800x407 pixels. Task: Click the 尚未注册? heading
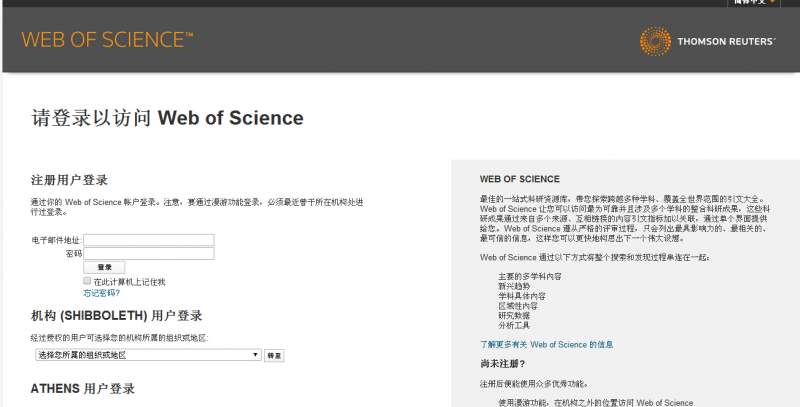pyautogui.click(x=503, y=364)
